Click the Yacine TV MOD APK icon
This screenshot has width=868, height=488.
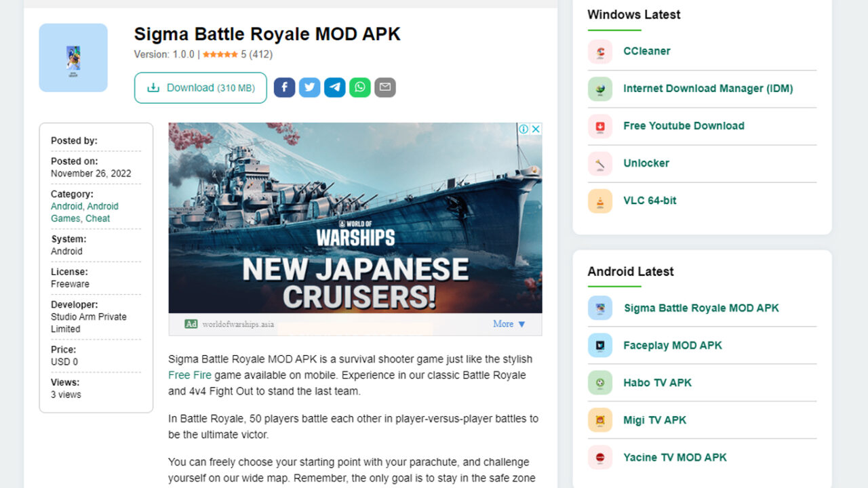click(x=600, y=457)
